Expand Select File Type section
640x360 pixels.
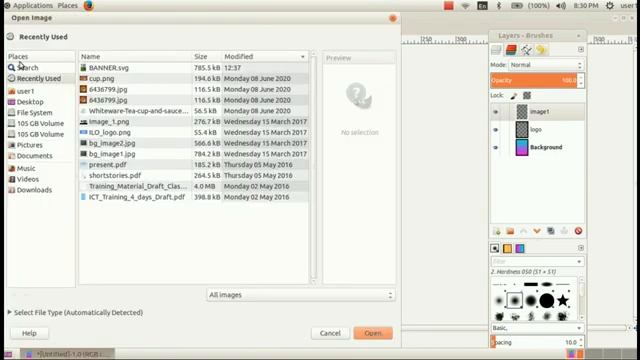tap(75, 313)
